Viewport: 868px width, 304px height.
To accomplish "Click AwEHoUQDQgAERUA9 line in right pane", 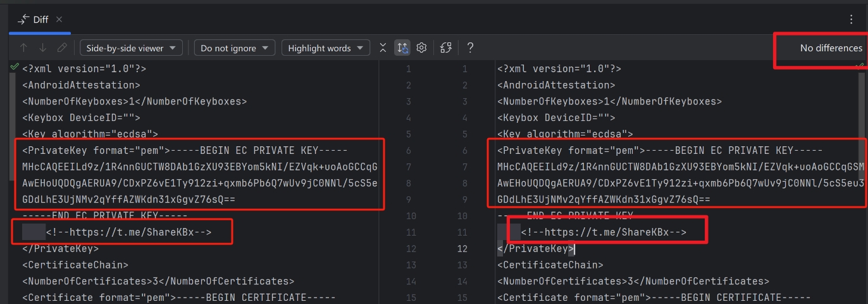I will pyautogui.click(x=681, y=184).
